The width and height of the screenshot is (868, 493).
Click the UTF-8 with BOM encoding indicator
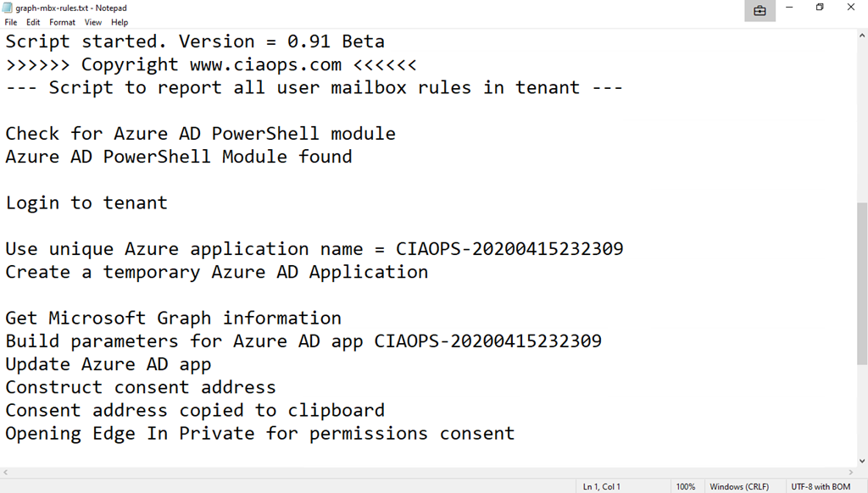coord(821,486)
